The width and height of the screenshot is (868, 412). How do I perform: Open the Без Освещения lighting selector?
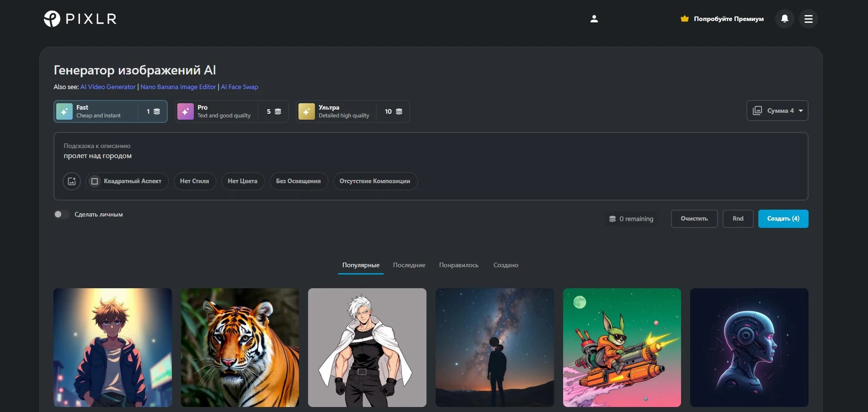(x=298, y=181)
